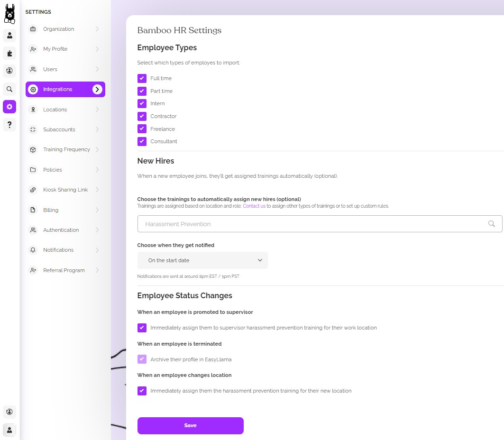Click the Policies folder icon
504x440 pixels.
[33, 170]
